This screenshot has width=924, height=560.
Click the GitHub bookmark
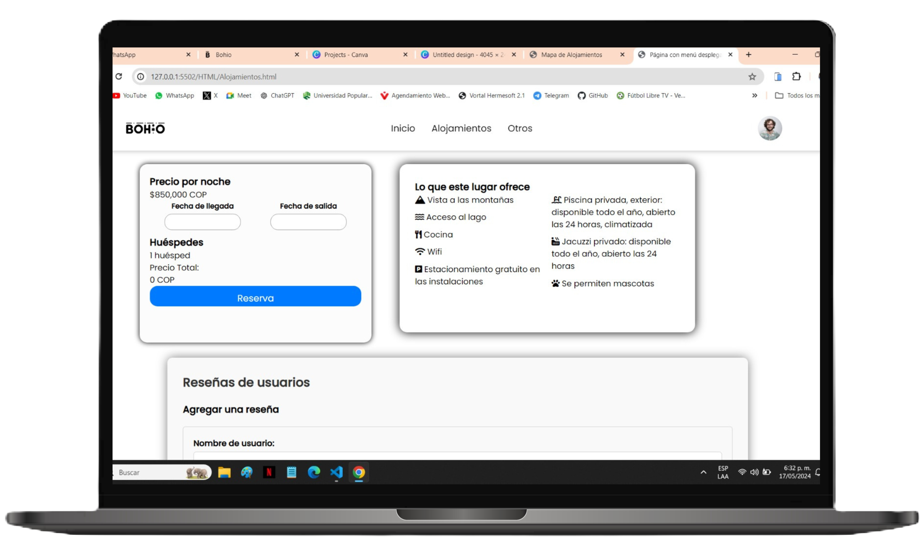pyautogui.click(x=593, y=96)
